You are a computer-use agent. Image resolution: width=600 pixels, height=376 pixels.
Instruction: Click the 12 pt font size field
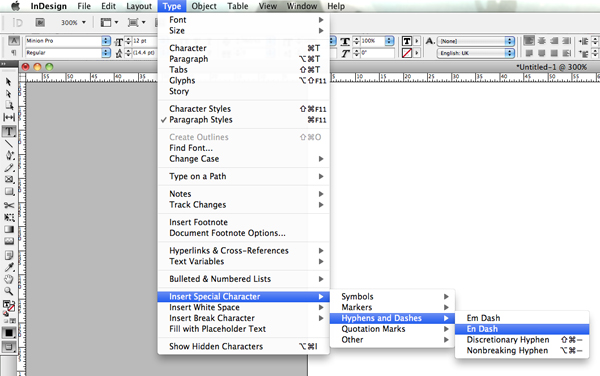point(144,41)
